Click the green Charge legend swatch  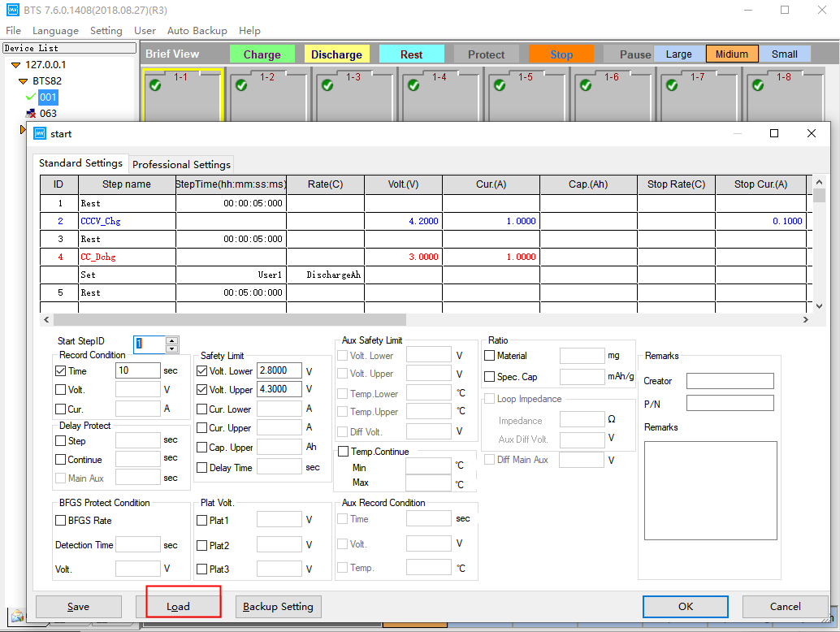tap(262, 54)
